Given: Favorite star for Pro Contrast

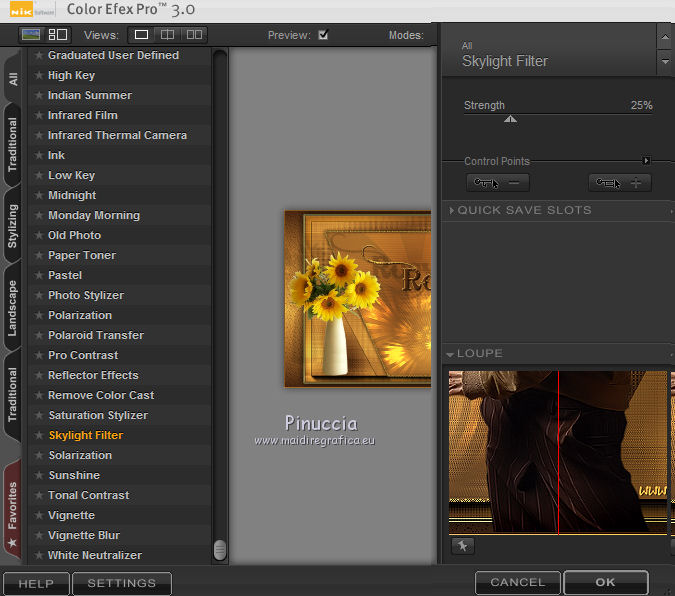Looking at the screenshot, I should pyautogui.click(x=39, y=355).
